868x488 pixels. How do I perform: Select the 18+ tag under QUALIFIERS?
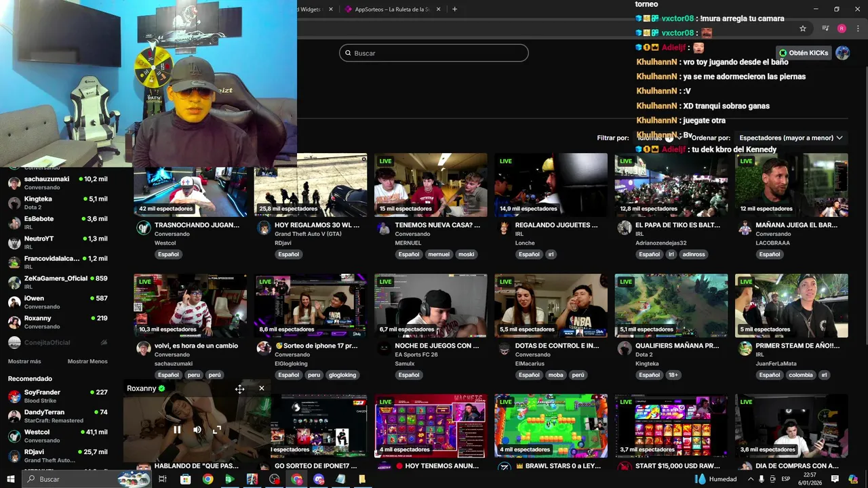(x=673, y=375)
